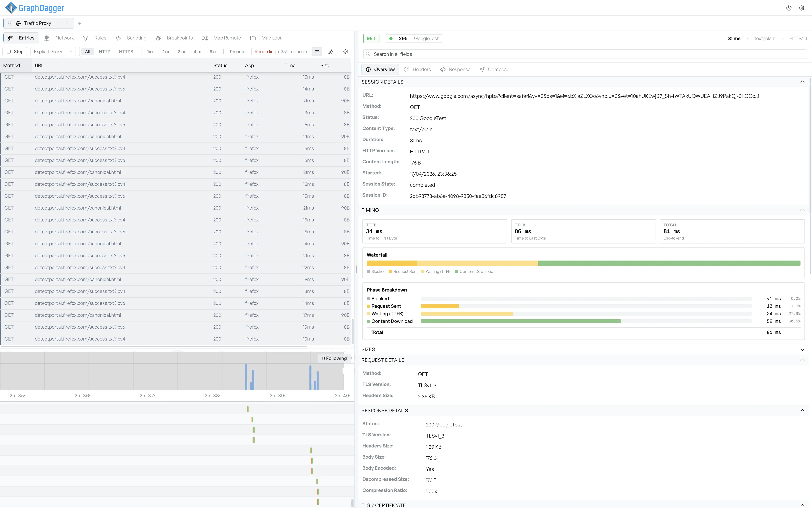The image size is (812, 508).
Task: Filter entries by HTTPS only
Action: [x=126, y=51]
